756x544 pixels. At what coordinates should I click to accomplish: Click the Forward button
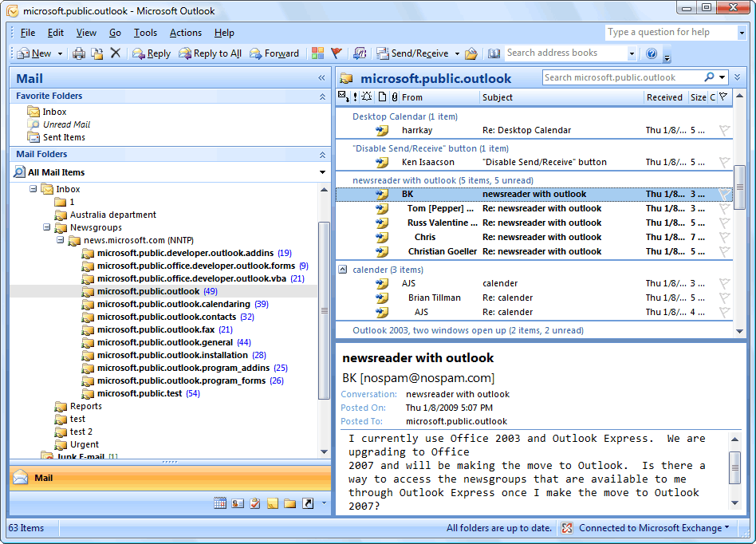[x=274, y=53]
